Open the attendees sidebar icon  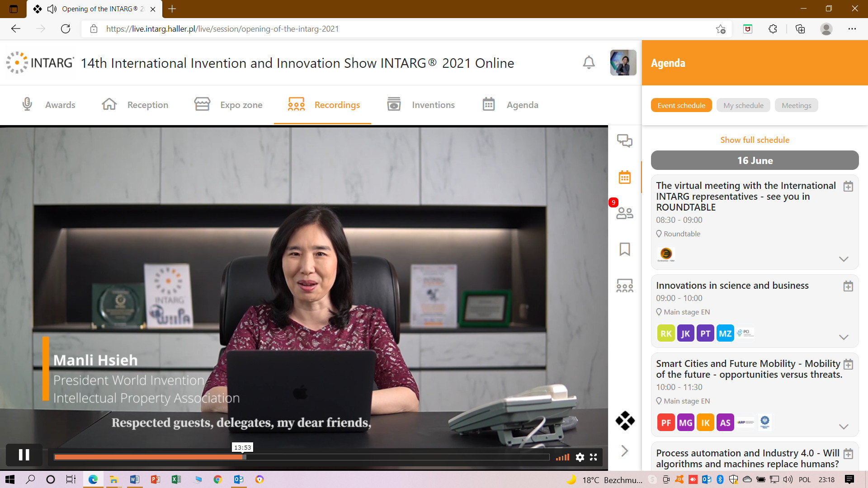[x=625, y=213]
